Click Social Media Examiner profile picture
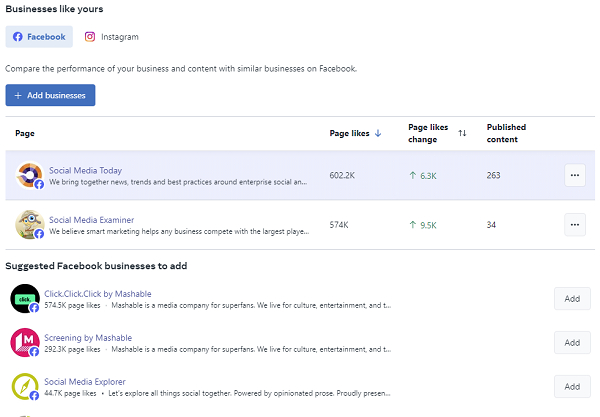600x417 pixels. point(29,225)
